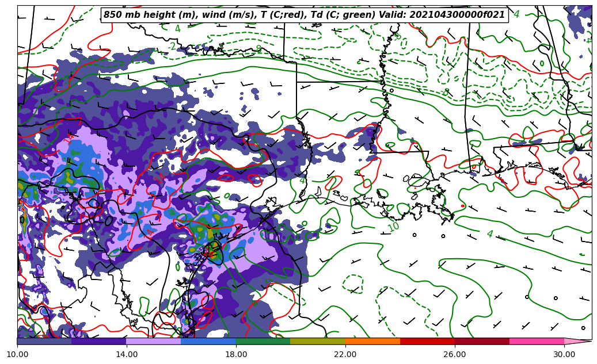
Task: Click the blue 16–18 colorbar segment
Action: [x=208, y=341]
